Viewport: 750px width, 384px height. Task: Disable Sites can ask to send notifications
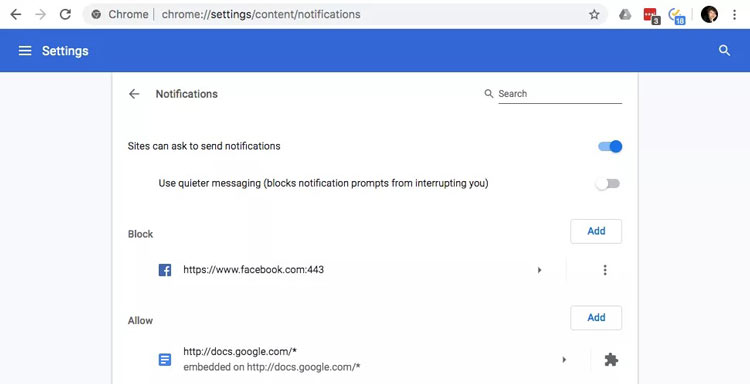click(610, 146)
